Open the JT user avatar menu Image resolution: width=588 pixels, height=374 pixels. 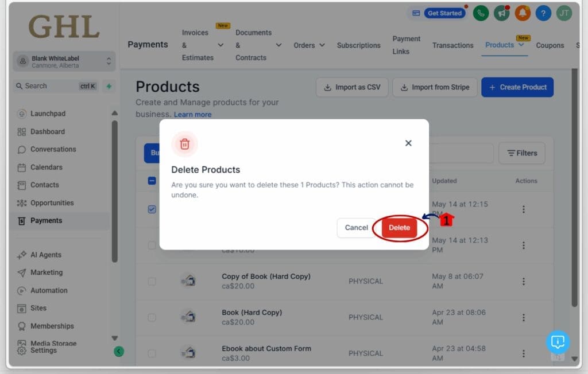click(564, 14)
